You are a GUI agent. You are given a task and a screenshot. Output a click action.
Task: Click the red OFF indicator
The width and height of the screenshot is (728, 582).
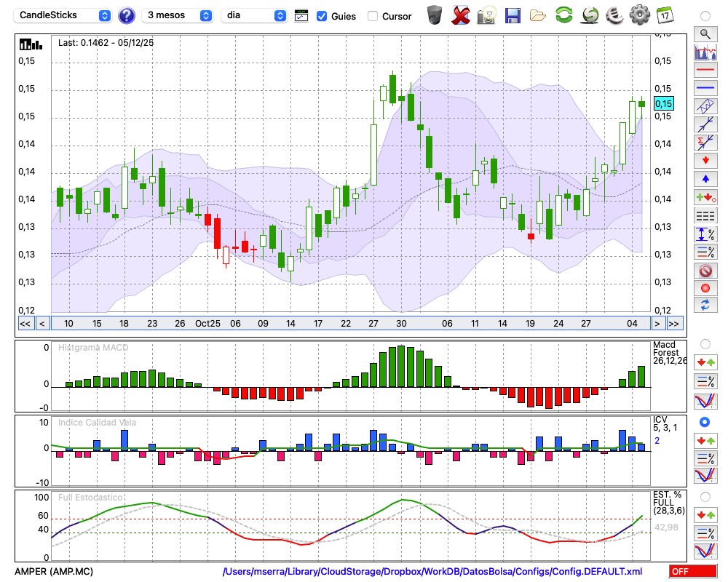pos(692,572)
